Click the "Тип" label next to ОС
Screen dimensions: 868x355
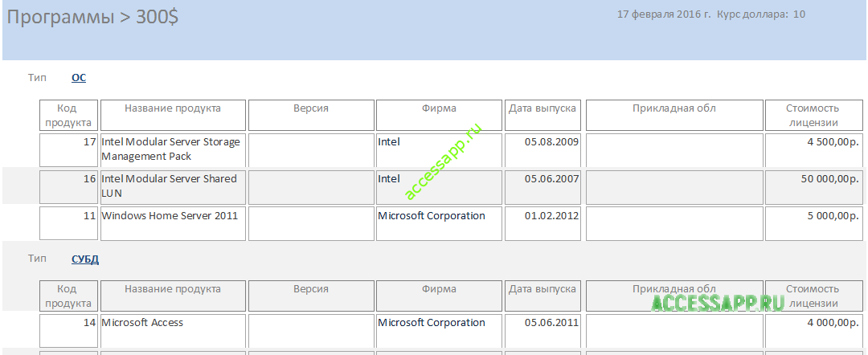[x=38, y=78]
